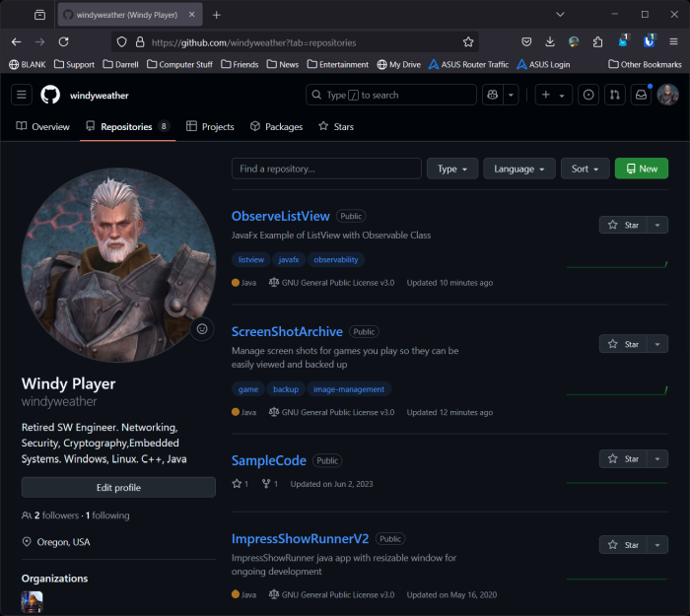Star the ScreenShotArchive repository
Image resolution: width=690 pixels, height=616 pixels.
[623, 344]
